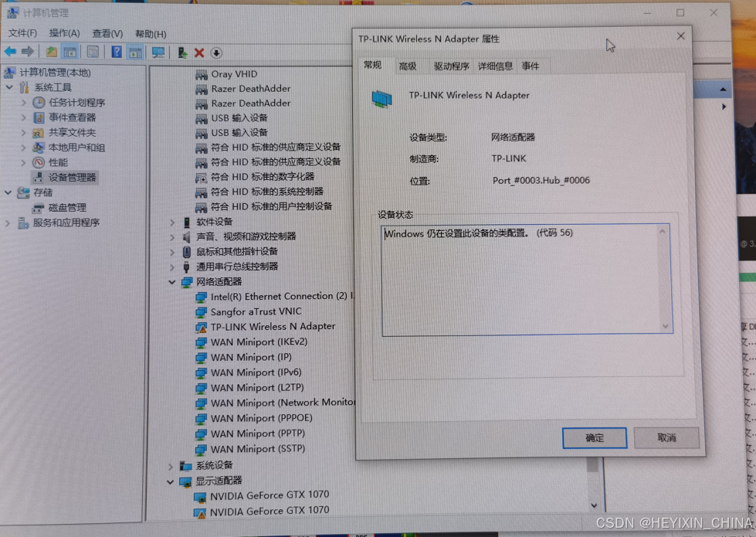The image size is (756, 537).
Task: Expand 软件设备 category
Action: [x=172, y=222]
